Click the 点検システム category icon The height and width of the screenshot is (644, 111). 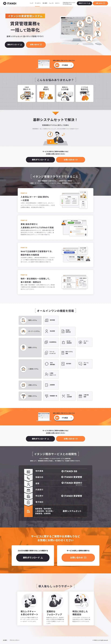tap(23, 385)
